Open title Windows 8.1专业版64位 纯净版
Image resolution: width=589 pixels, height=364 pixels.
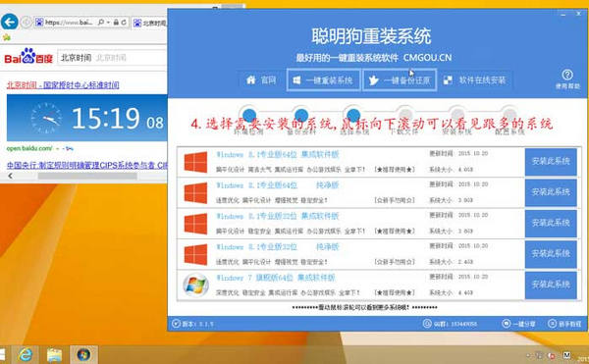pos(278,185)
